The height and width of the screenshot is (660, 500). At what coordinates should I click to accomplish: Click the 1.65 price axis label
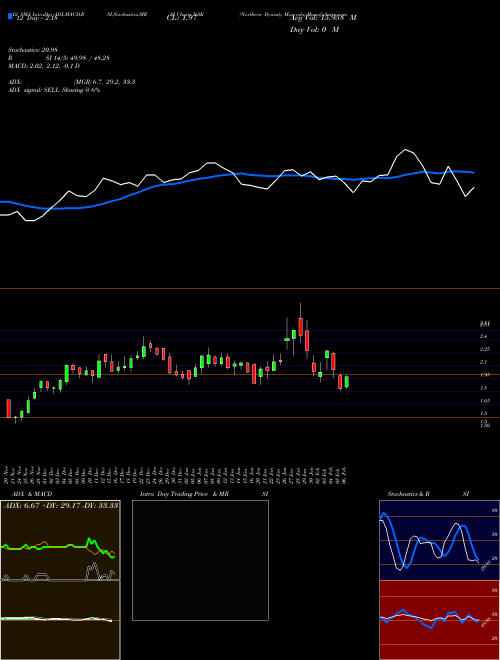click(x=484, y=401)
